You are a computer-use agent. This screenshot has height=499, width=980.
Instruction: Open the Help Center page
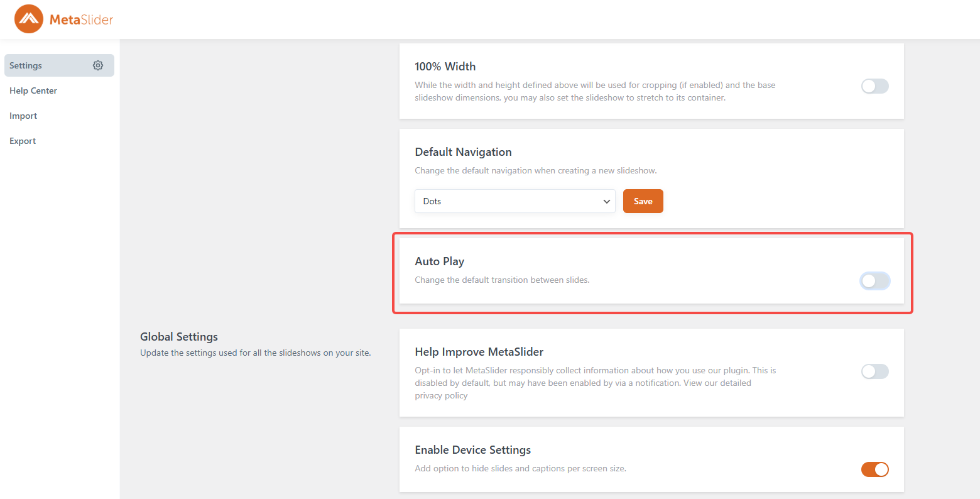point(33,90)
